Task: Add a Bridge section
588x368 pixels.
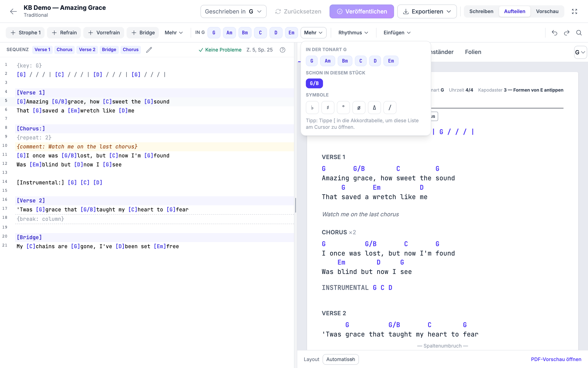Action: click(143, 33)
